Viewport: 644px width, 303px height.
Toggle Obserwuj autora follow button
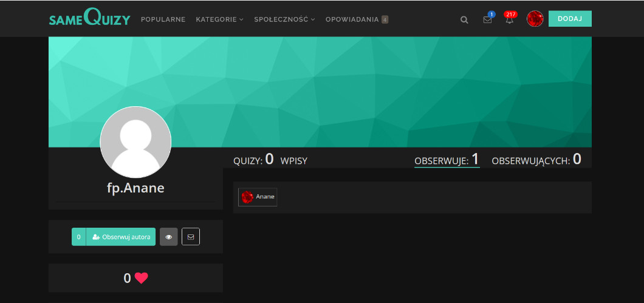coord(120,237)
